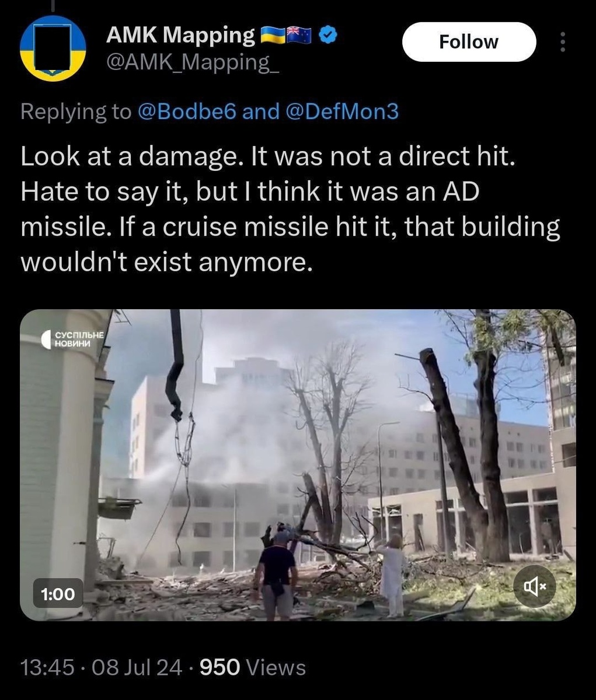Click the tweet text about AD missile
The height and width of the screenshot is (700, 596).
(290, 209)
